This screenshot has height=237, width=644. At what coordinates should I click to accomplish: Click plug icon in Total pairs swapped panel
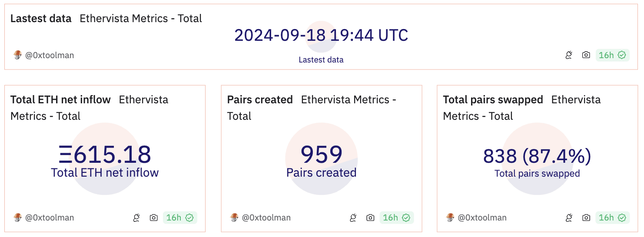point(568,217)
